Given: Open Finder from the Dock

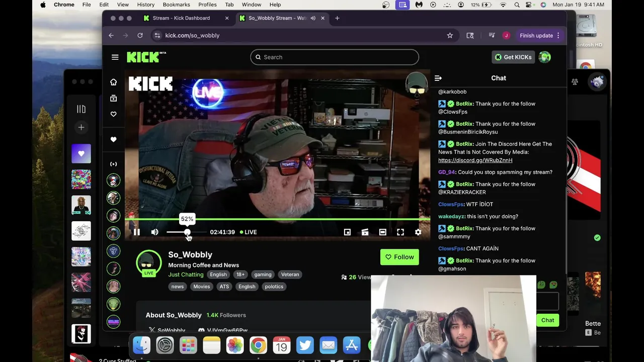Looking at the screenshot, I should click(x=141, y=345).
